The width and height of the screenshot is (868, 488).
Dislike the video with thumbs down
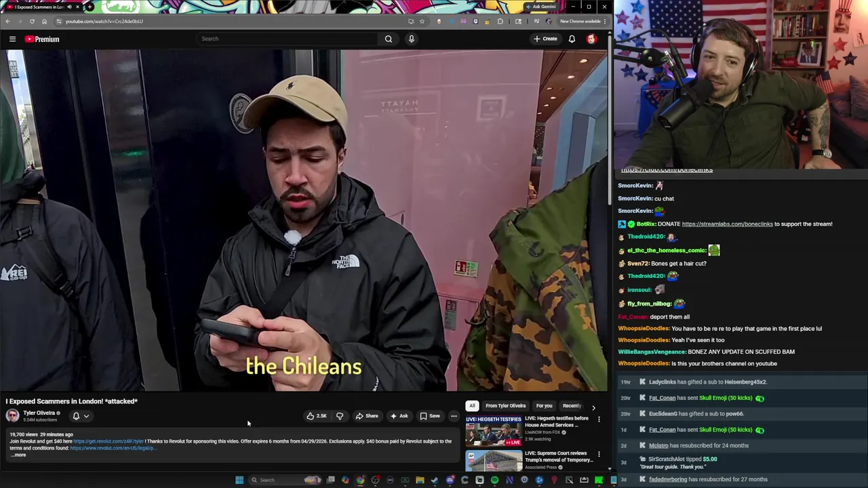point(340,416)
